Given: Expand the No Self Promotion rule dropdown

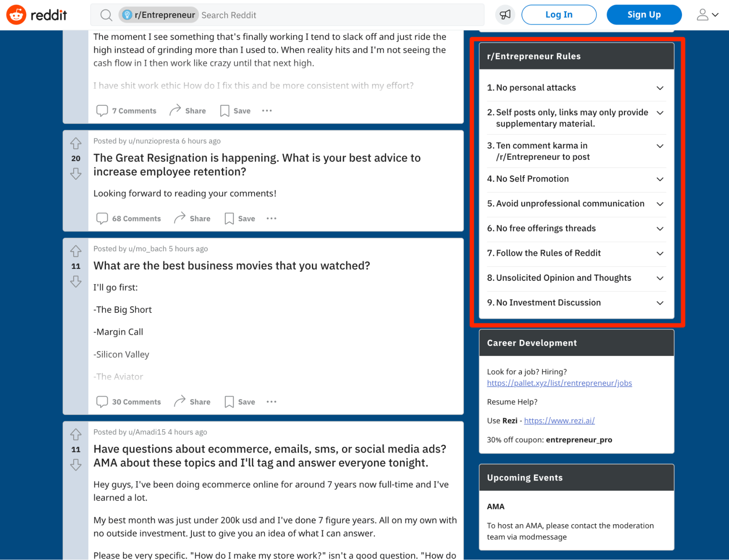Looking at the screenshot, I should tap(660, 179).
